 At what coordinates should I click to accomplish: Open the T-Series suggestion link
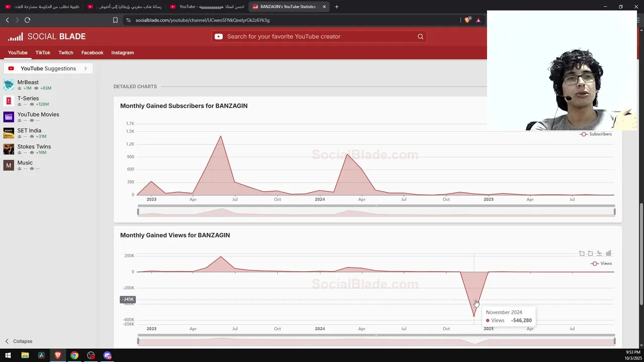click(28, 99)
